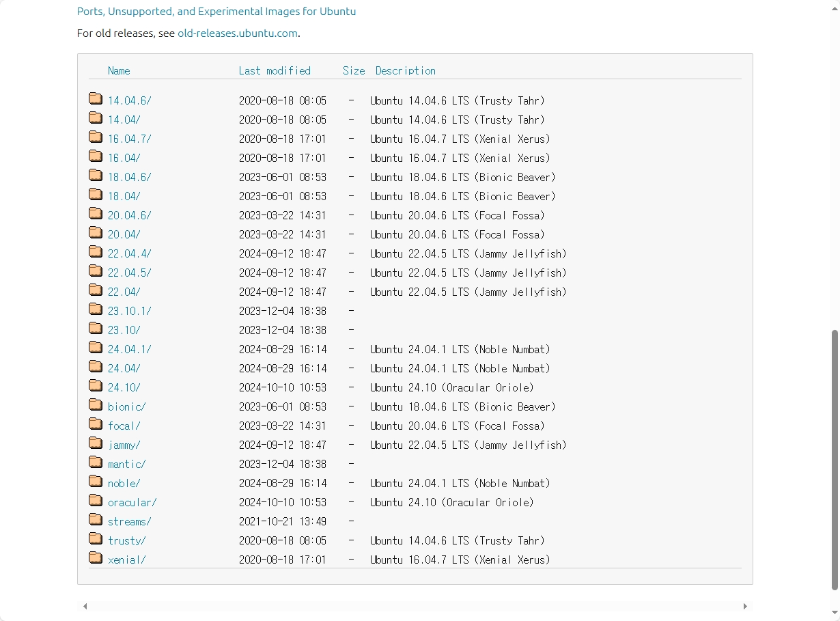The height and width of the screenshot is (621, 840).
Task: Open the jammy/ directory link
Action: click(124, 445)
